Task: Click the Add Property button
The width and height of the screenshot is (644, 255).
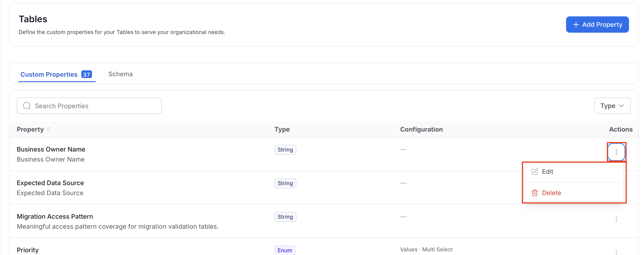Action: pyautogui.click(x=597, y=25)
